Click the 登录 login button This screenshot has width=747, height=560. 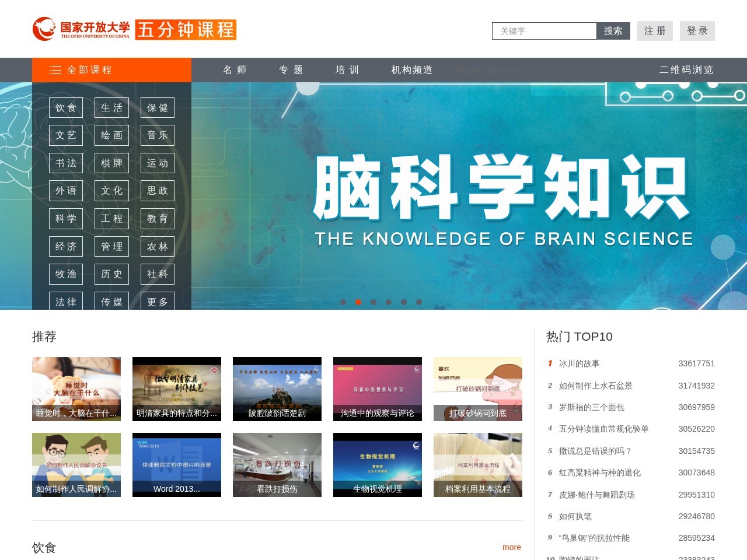pyautogui.click(x=697, y=31)
